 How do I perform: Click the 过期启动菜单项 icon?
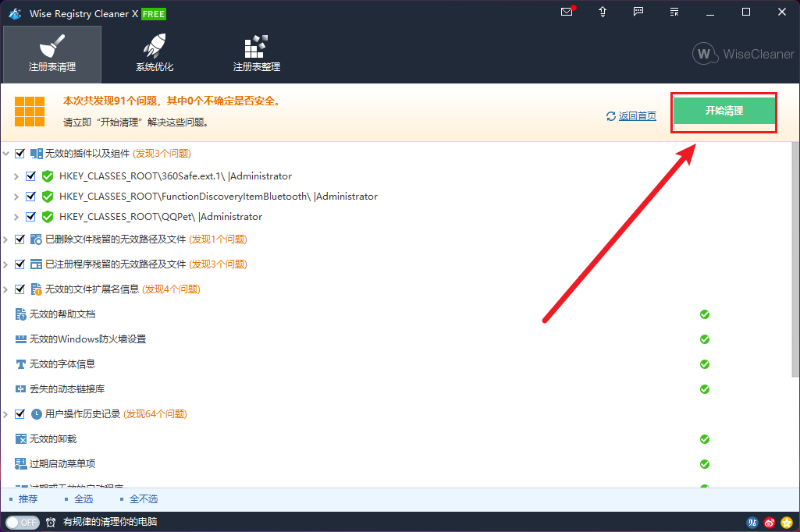click(20, 463)
